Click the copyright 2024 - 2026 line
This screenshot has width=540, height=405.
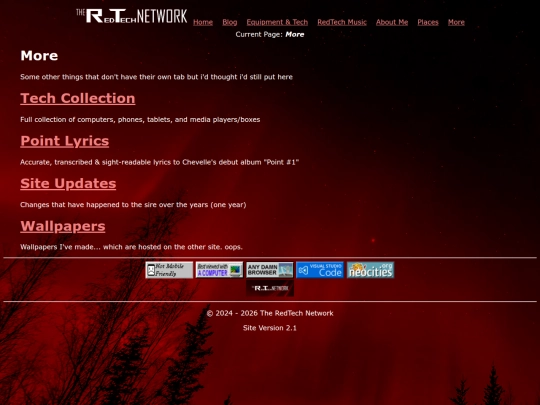coord(270,313)
